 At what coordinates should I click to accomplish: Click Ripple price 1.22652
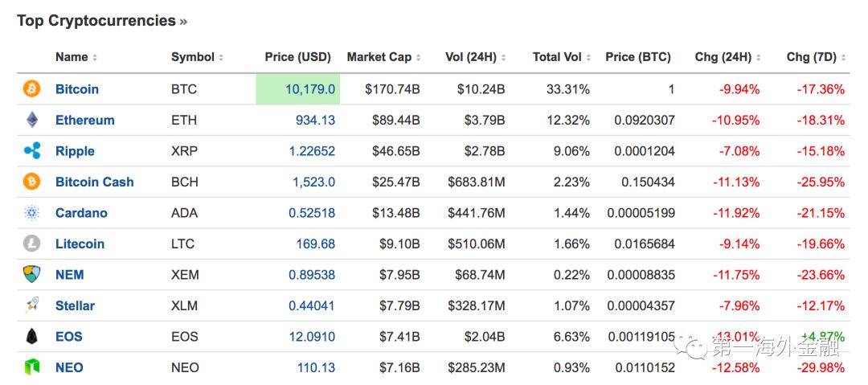312,151
